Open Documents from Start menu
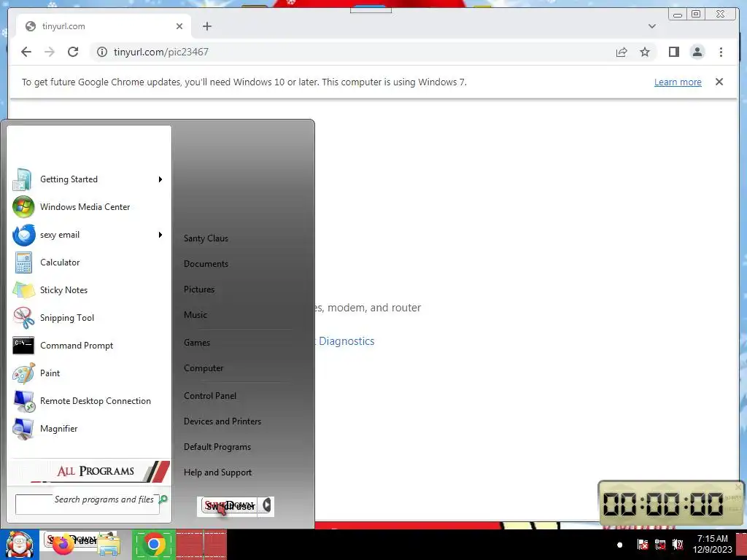This screenshot has width=747, height=560. (x=206, y=264)
